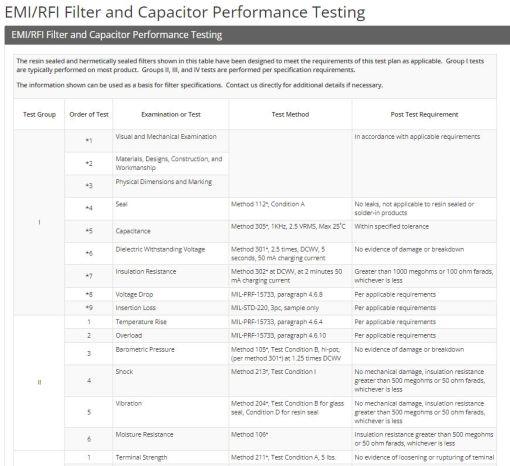
Task: Click the Test Method column header
Action: pos(290,114)
